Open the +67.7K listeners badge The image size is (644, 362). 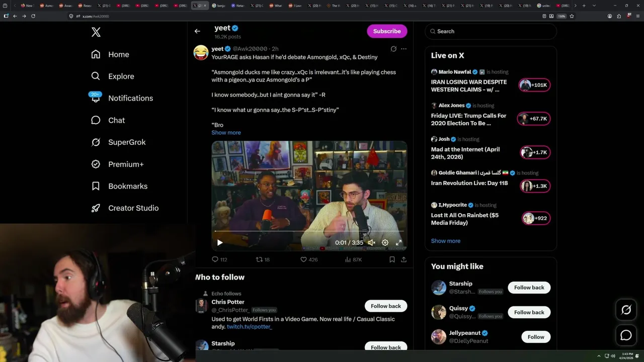pos(534,119)
